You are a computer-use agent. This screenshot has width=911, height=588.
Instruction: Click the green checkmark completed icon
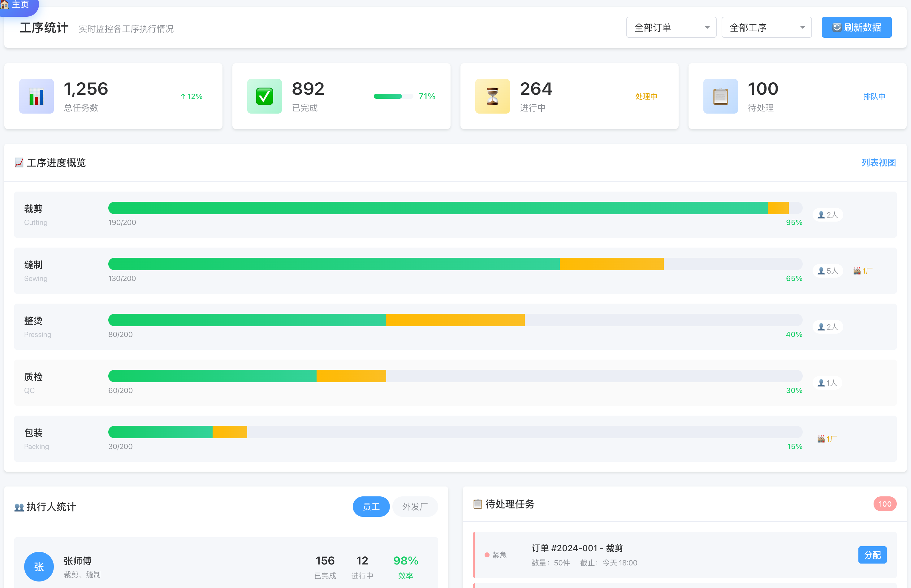(x=264, y=96)
